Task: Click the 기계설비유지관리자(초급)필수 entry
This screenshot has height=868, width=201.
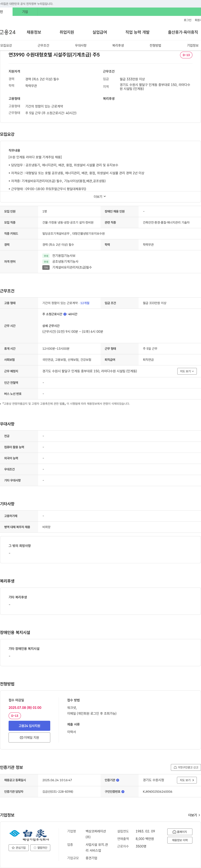Action: (x=72, y=268)
